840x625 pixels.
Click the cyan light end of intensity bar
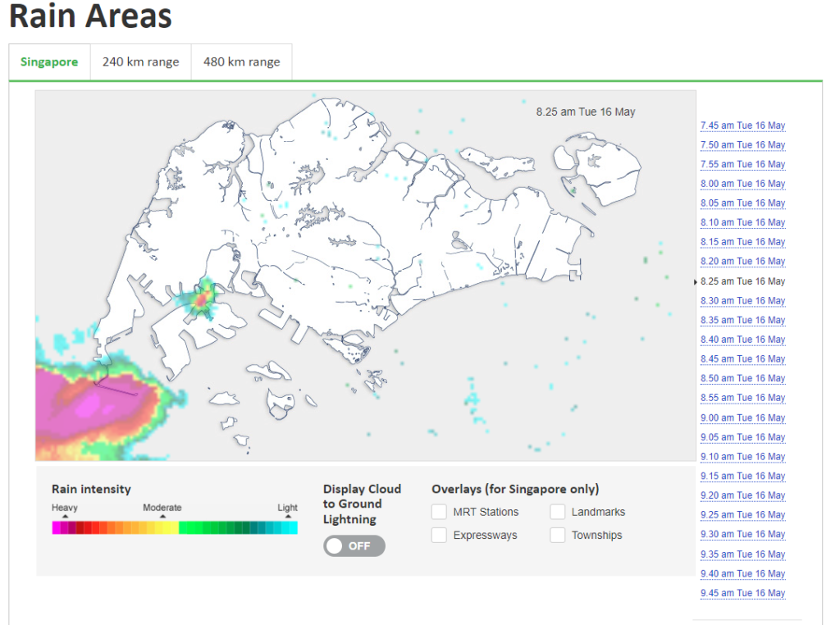coord(292,528)
